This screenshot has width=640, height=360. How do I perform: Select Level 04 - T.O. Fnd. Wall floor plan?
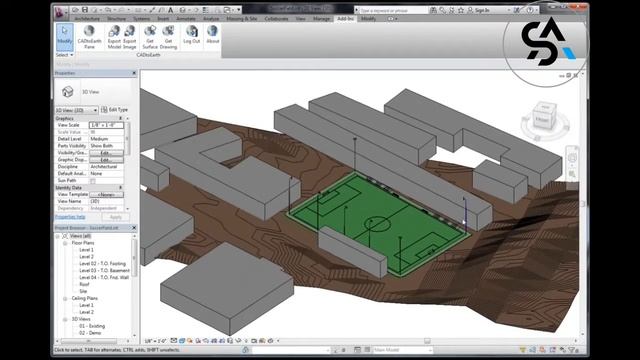click(104, 278)
